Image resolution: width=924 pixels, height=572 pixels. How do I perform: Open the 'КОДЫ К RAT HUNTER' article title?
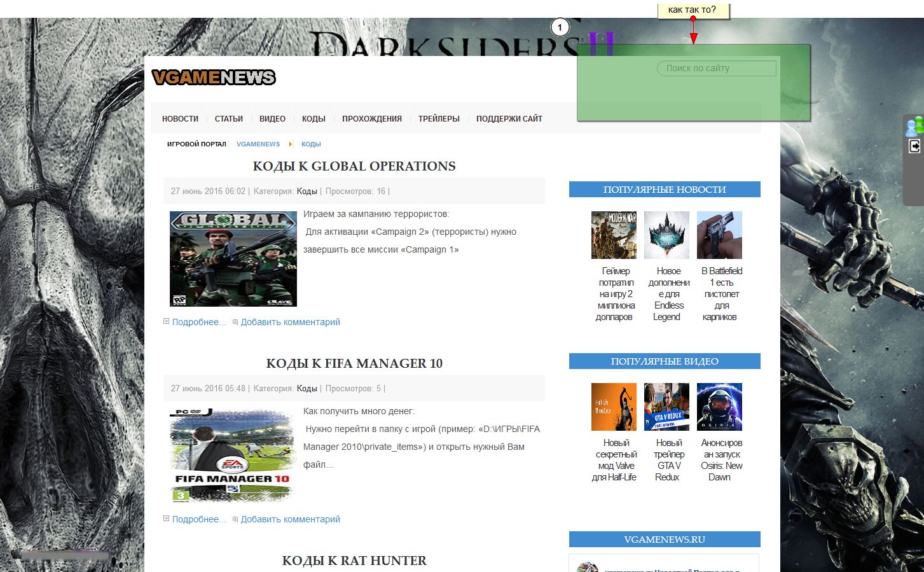[x=354, y=561]
